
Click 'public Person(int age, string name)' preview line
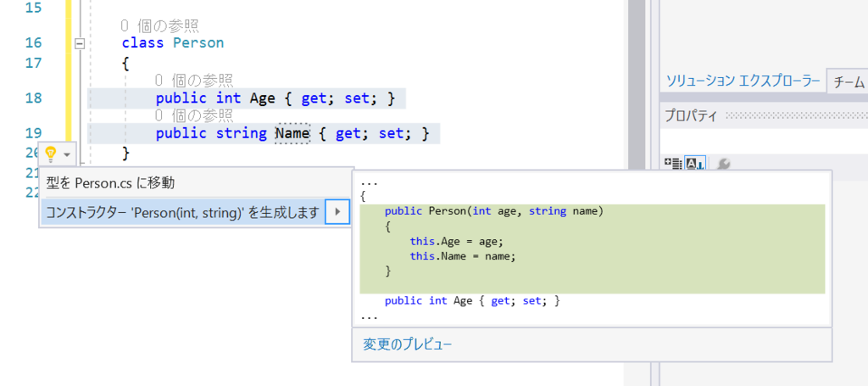click(x=494, y=211)
